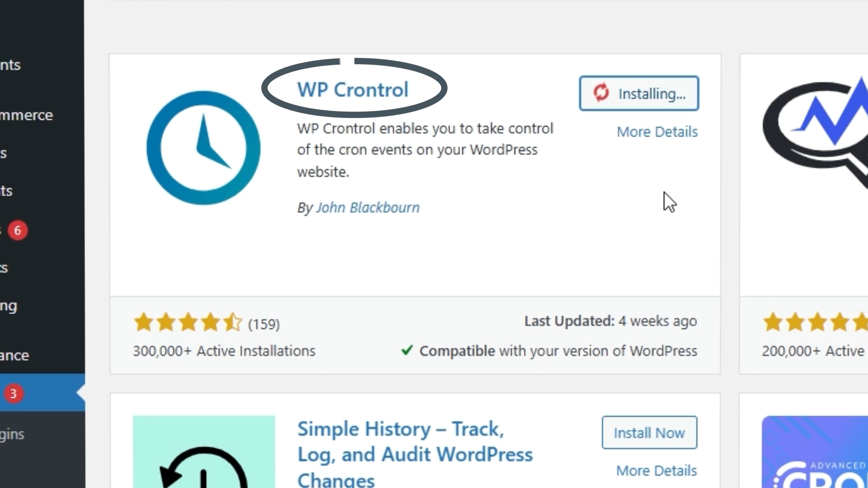Click the red 6 notification badge in the sidebar
Viewport: 868px width, 488px height.
(18, 230)
